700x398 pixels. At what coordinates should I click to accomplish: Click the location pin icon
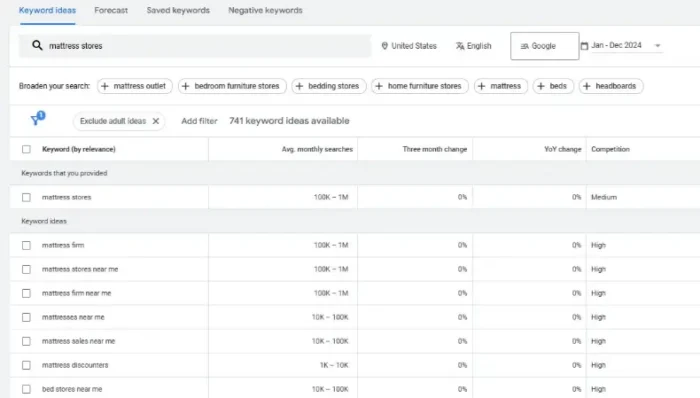384,46
